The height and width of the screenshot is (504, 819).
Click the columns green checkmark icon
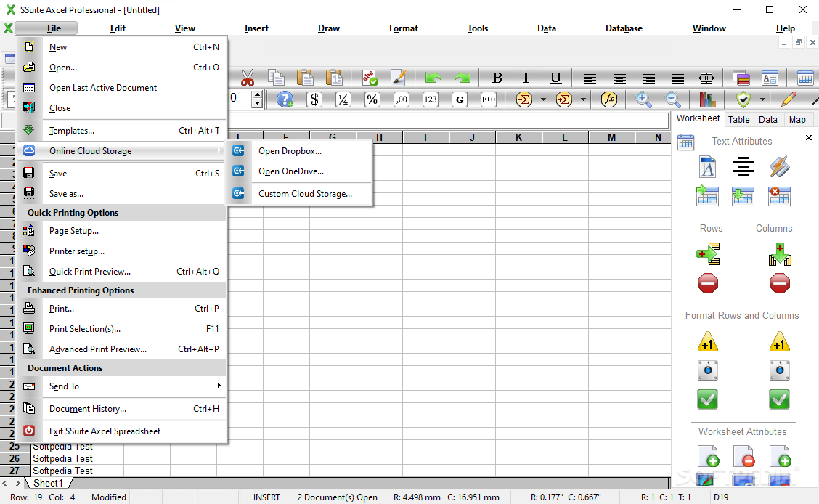[779, 399]
